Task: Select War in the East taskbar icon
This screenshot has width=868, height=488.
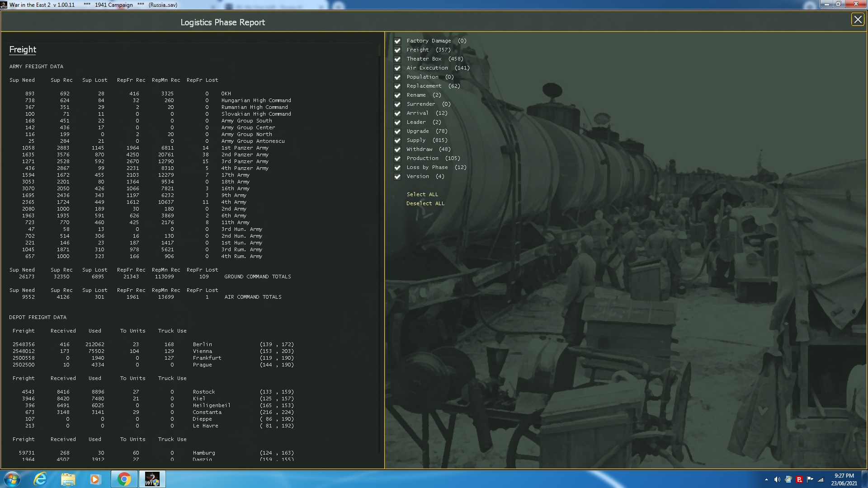Action: click(152, 479)
